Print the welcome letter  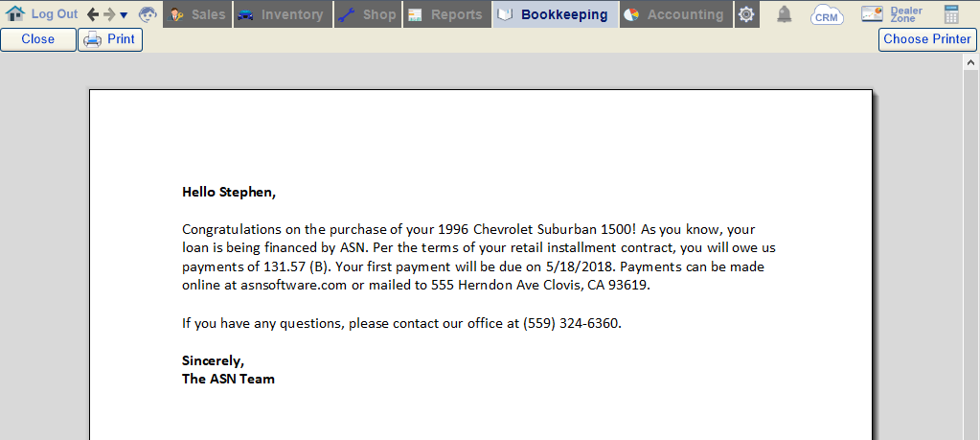coord(110,39)
